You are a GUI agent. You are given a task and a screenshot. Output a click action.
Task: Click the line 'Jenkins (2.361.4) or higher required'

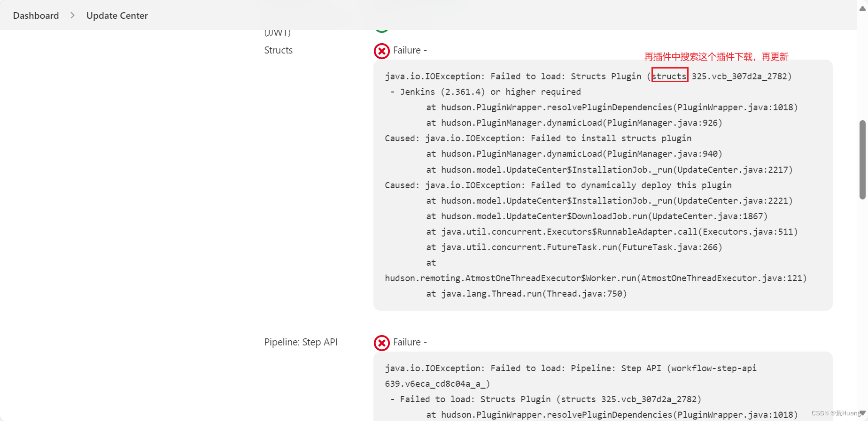click(x=486, y=92)
